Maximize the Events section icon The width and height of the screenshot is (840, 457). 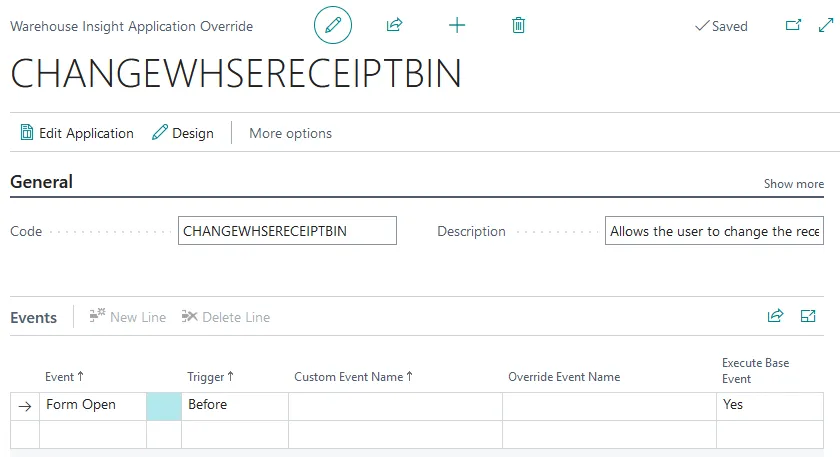[x=808, y=316]
